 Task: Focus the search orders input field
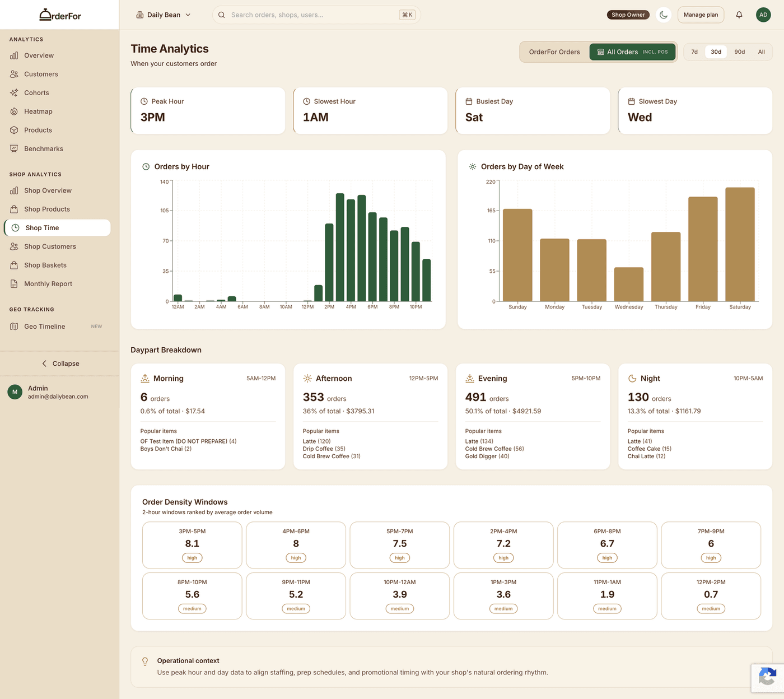[316, 15]
